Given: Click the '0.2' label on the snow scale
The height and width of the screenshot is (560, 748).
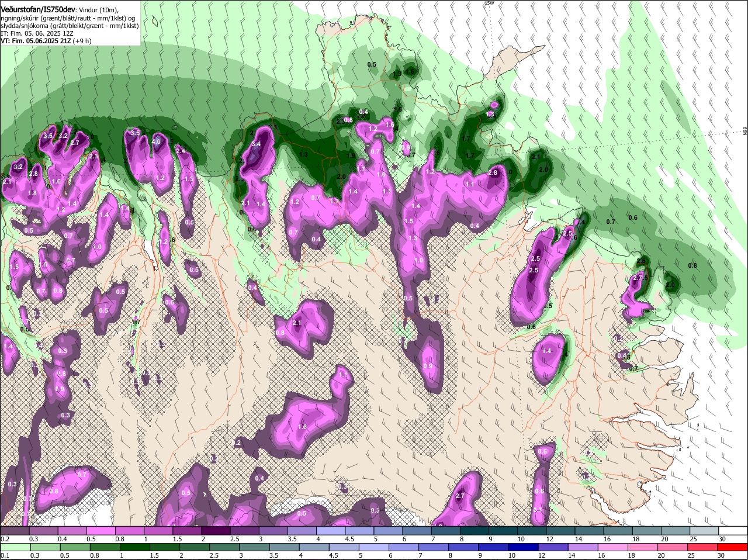Looking at the screenshot, I should [5, 538].
